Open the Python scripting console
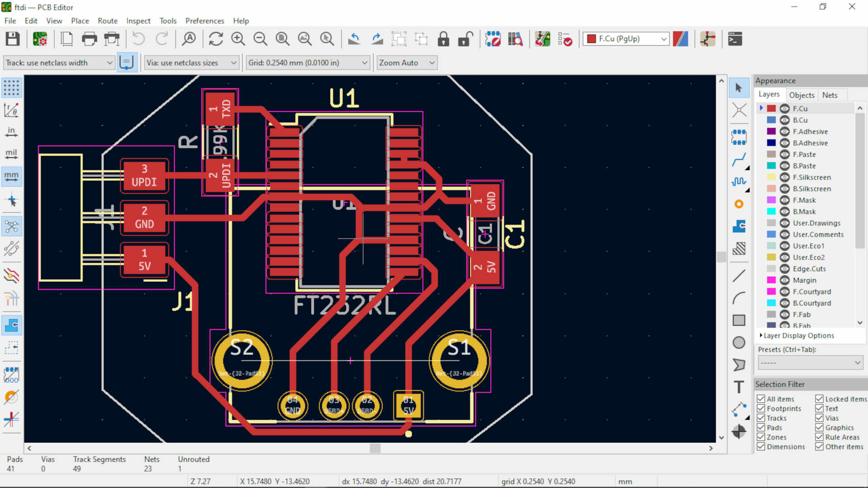Image resolution: width=868 pixels, height=488 pixels. point(735,39)
